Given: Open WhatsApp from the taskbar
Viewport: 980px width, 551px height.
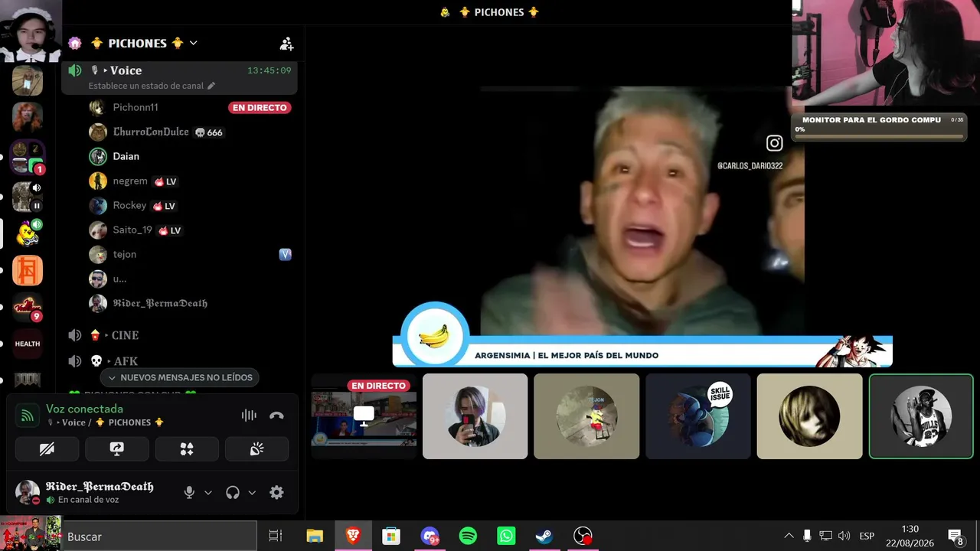Looking at the screenshot, I should pyautogui.click(x=506, y=536).
